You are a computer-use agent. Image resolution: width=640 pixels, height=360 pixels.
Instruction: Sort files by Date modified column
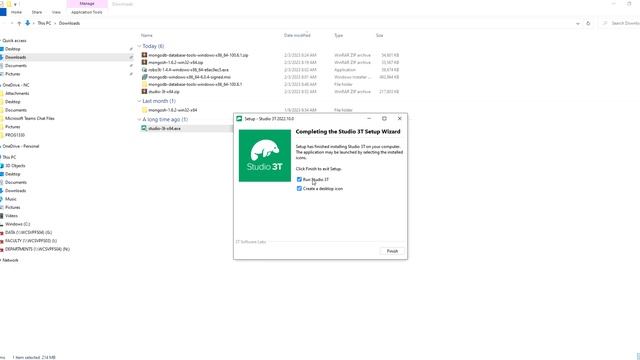297,36
